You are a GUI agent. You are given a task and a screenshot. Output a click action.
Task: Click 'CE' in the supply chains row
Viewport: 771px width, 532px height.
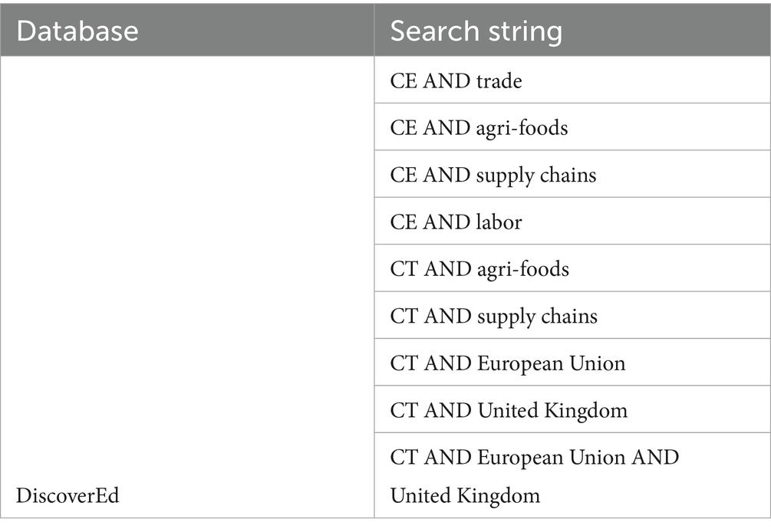click(404, 176)
